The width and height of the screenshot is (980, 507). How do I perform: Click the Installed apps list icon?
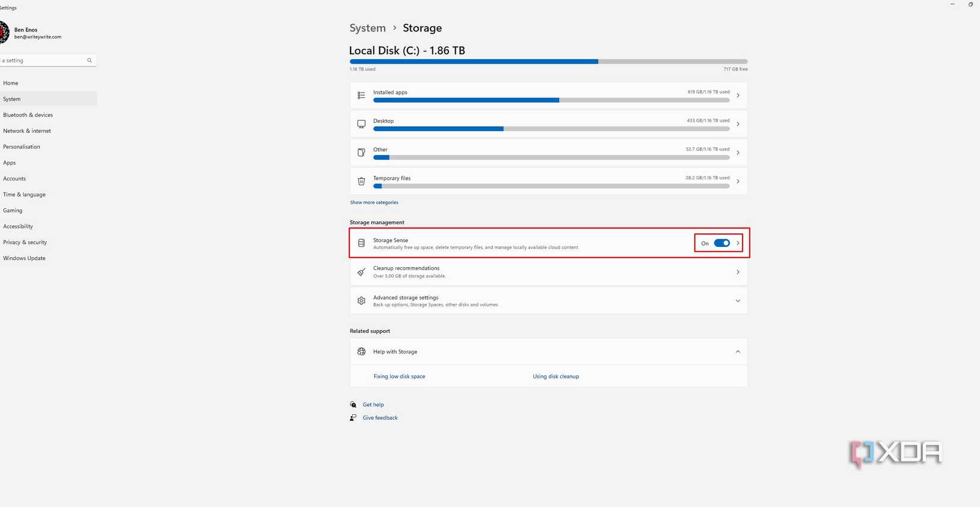tap(361, 96)
